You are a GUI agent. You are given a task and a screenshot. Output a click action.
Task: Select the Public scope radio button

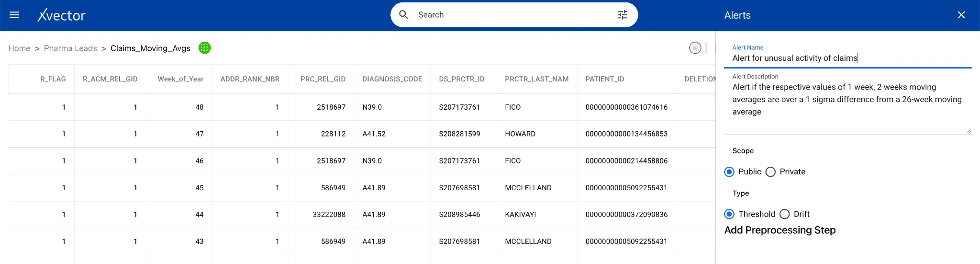[729, 172]
